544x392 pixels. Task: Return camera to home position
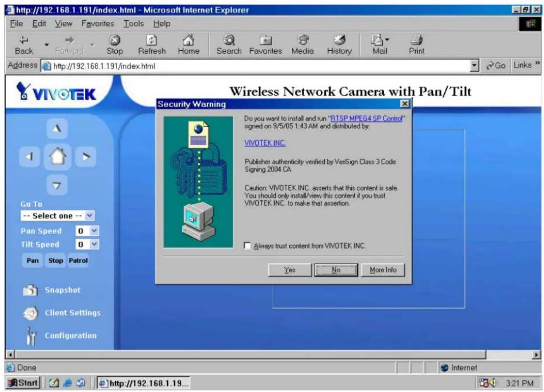pos(57,157)
